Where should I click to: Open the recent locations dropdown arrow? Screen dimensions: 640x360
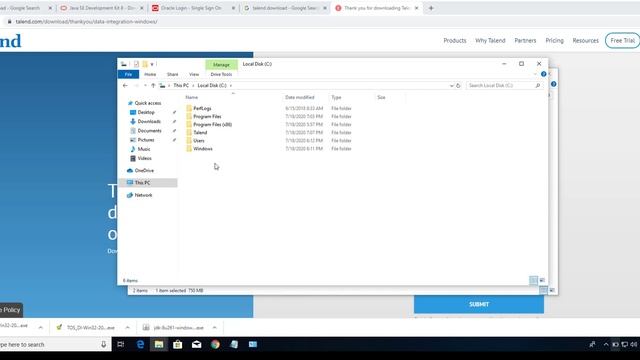145,85
